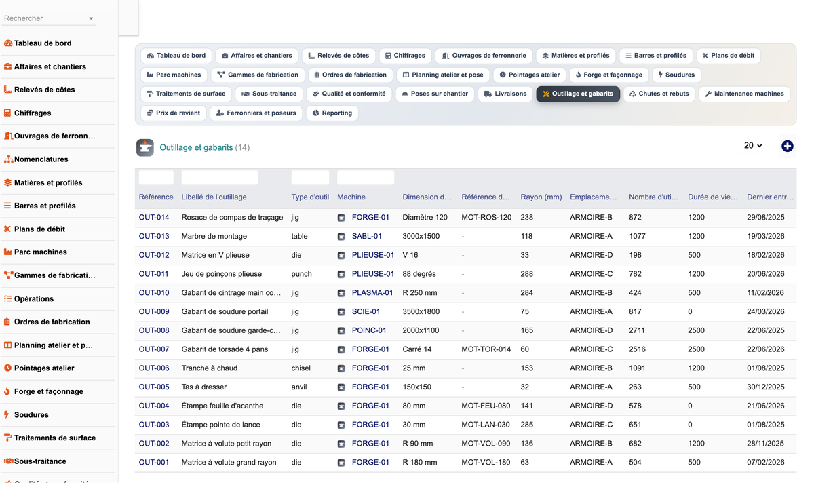Select the Qualité et conformité tab
The height and width of the screenshot is (504, 814).
click(x=349, y=94)
